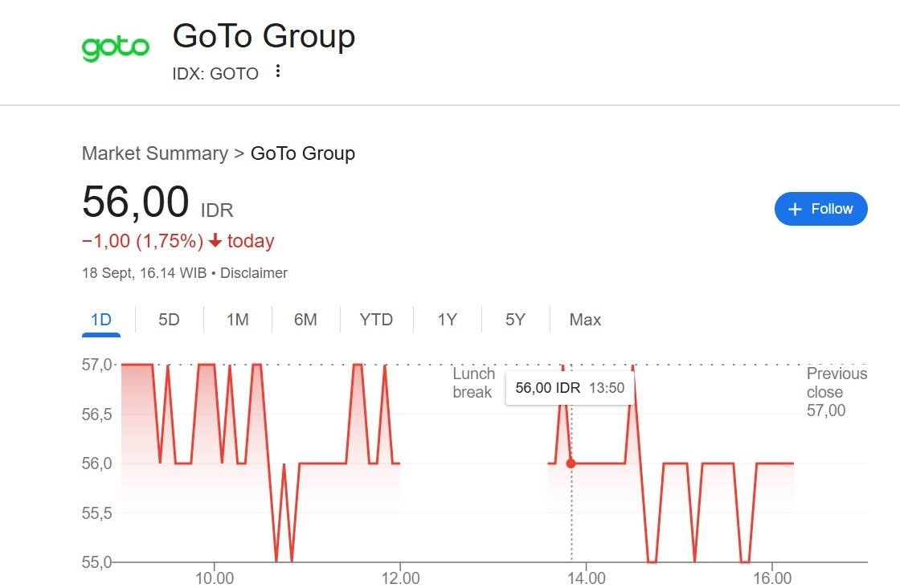Switch to the 5D chart range
Screen dimensions: 900x588
click(x=169, y=320)
